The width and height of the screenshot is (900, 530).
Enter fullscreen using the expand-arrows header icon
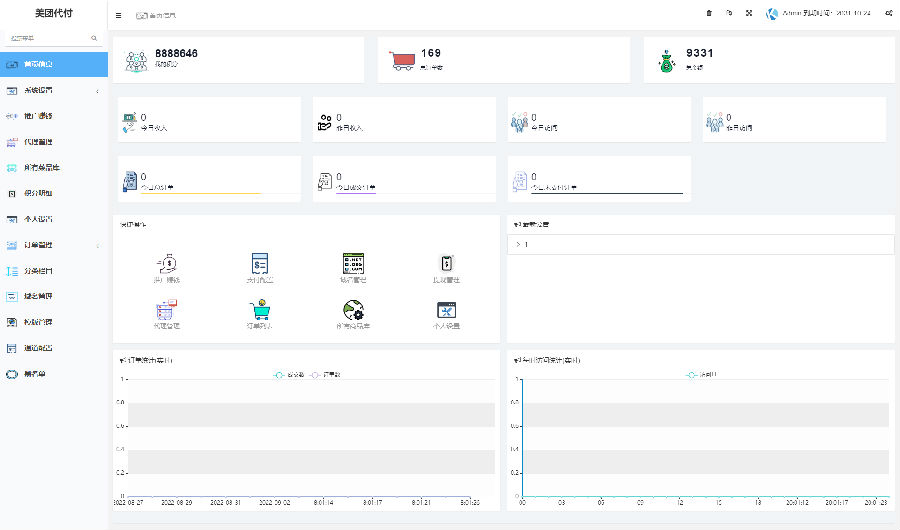748,13
